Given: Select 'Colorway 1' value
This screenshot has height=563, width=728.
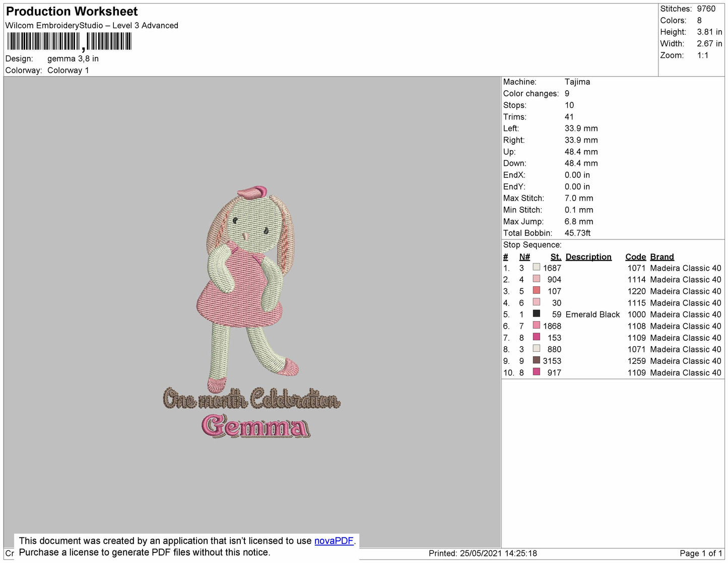Looking at the screenshot, I should pos(68,70).
